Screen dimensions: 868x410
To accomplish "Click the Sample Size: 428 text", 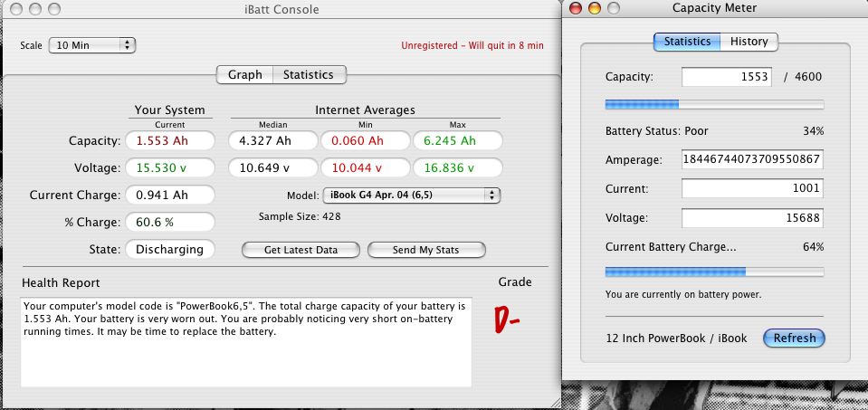I will click(300, 216).
